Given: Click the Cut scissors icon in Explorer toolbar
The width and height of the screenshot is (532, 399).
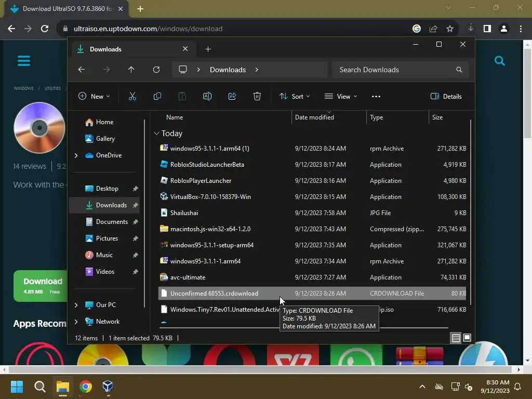Looking at the screenshot, I should [132, 96].
